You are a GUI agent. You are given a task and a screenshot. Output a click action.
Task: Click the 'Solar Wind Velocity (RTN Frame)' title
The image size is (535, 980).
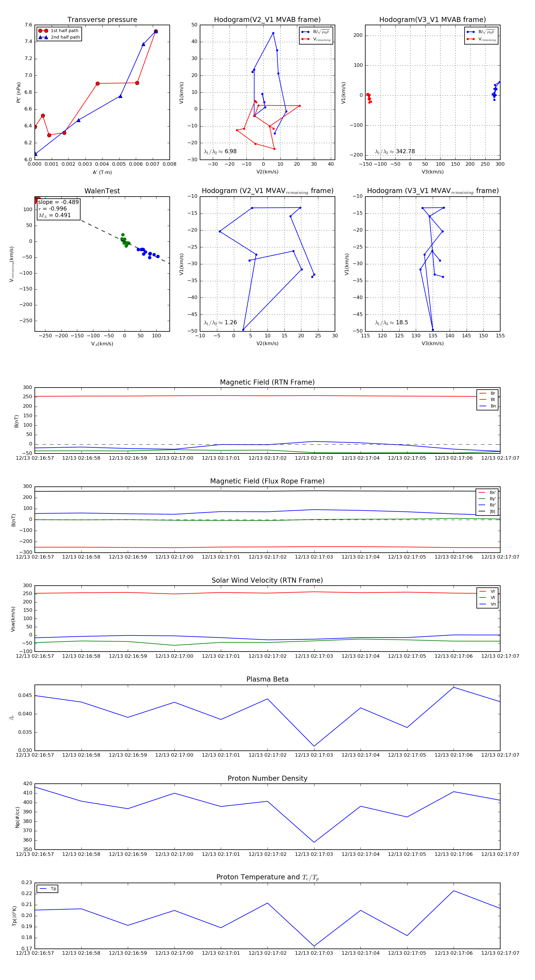click(x=267, y=581)
